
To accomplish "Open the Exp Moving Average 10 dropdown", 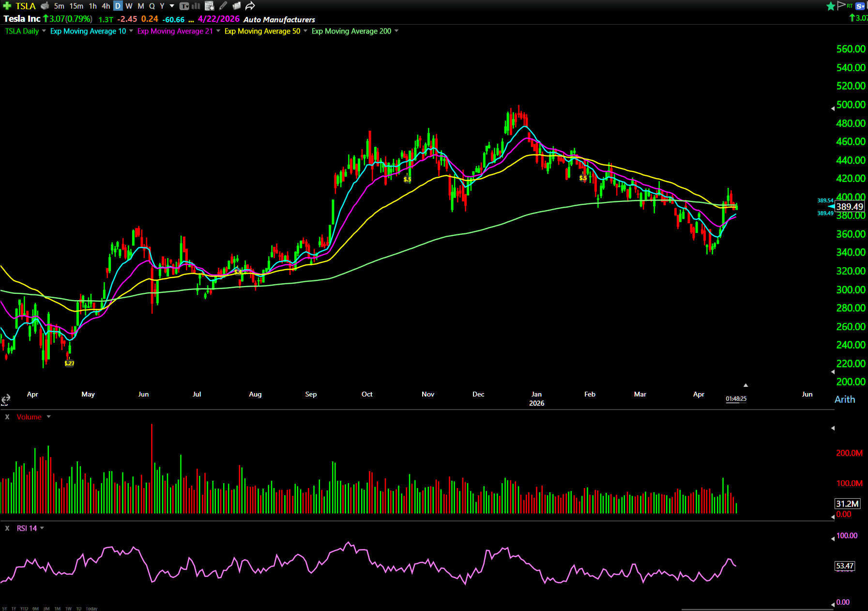I will pyautogui.click(x=131, y=31).
